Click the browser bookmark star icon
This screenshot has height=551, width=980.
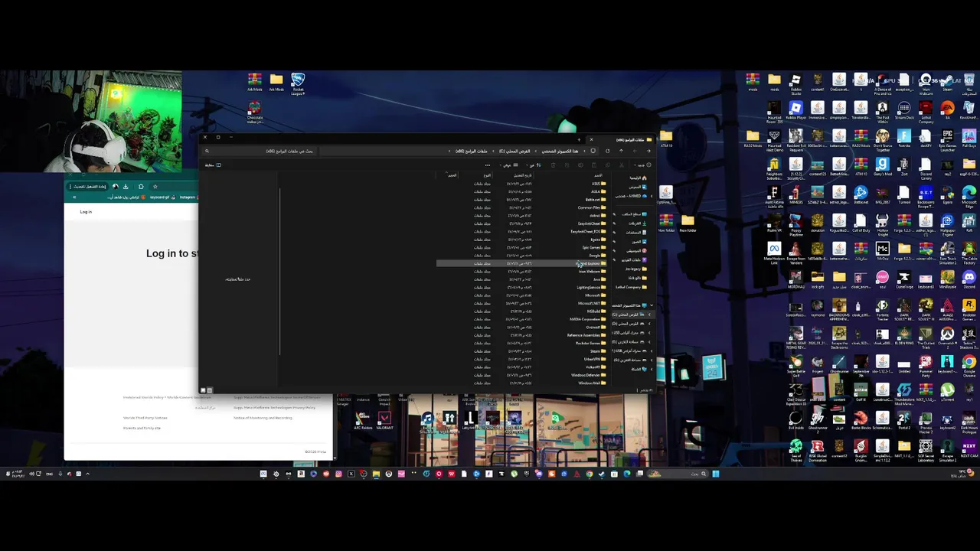155,186
